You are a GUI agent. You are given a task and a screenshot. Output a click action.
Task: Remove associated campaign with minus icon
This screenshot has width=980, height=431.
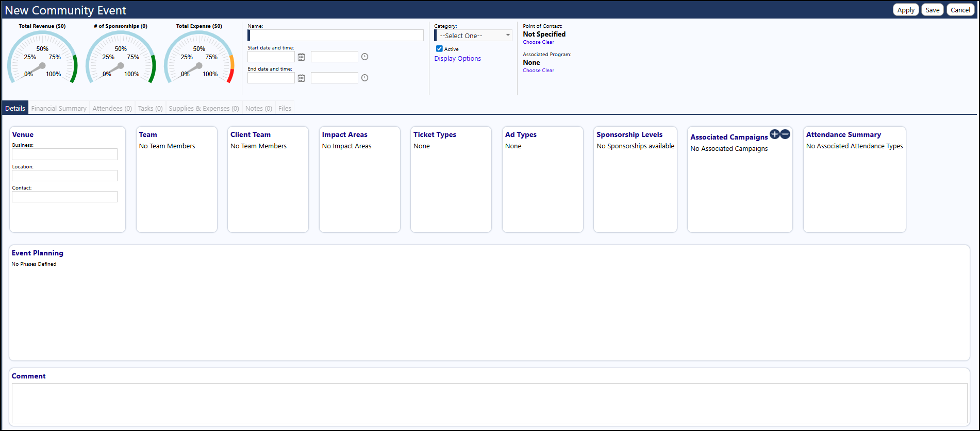pos(785,134)
